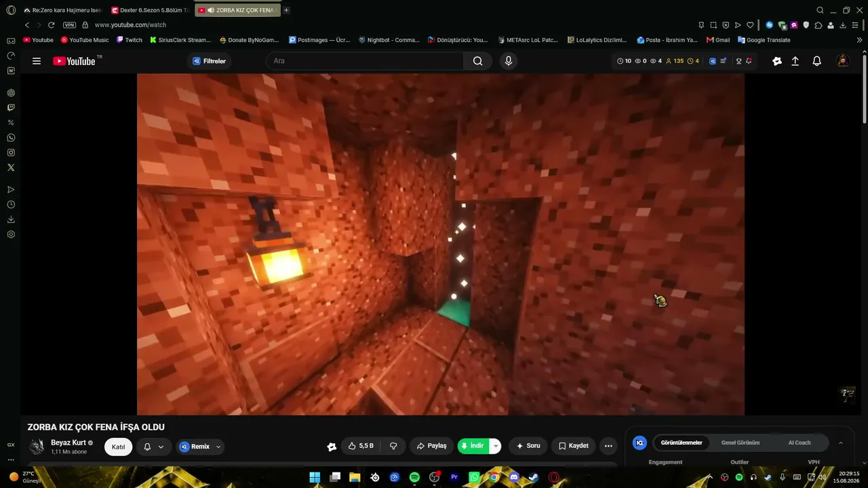The width and height of the screenshot is (868, 488).
Task: Open the Filtreler button
Action: click(x=209, y=61)
